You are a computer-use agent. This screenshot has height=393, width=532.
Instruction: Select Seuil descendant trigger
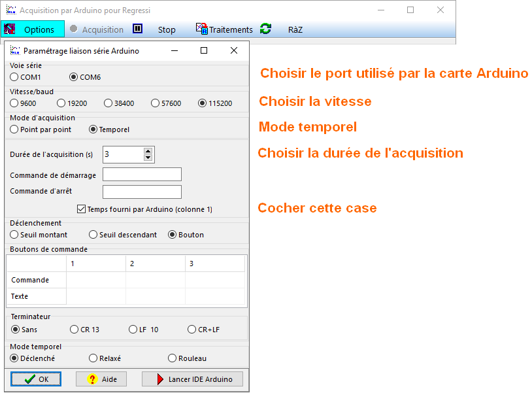pyautogui.click(x=123, y=235)
